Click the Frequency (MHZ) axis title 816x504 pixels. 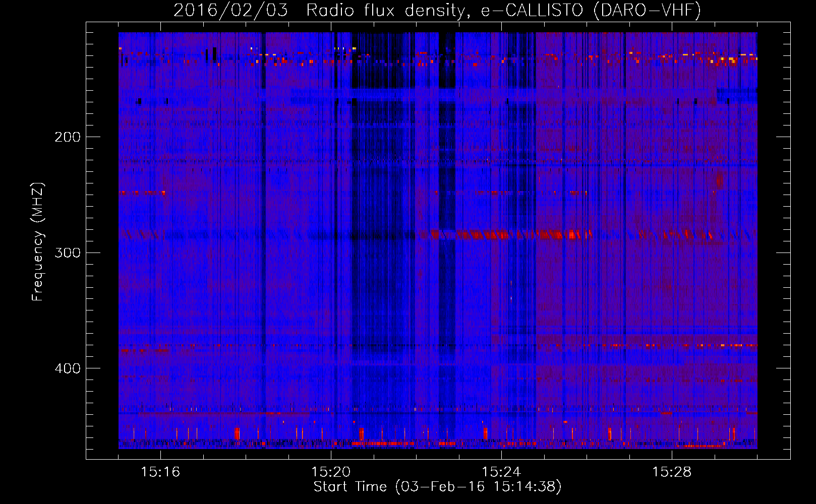click(x=37, y=242)
